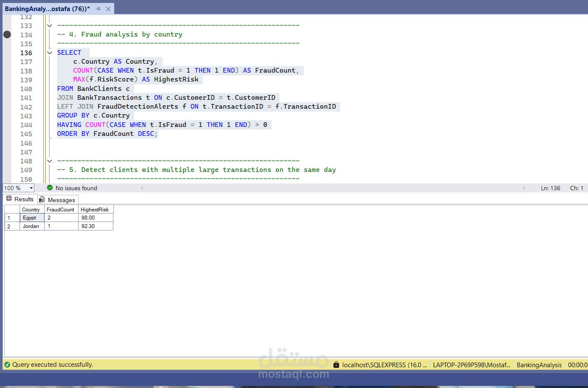Image resolution: width=588 pixels, height=388 pixels.
Task: Toggle the breakpoint dot on line 134
Action: click(x=7, y=34)
